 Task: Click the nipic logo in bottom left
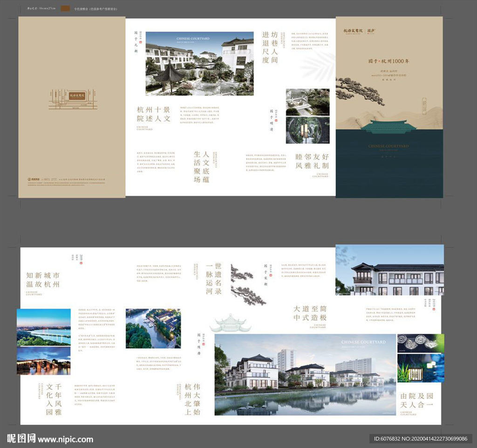[21, 439]
